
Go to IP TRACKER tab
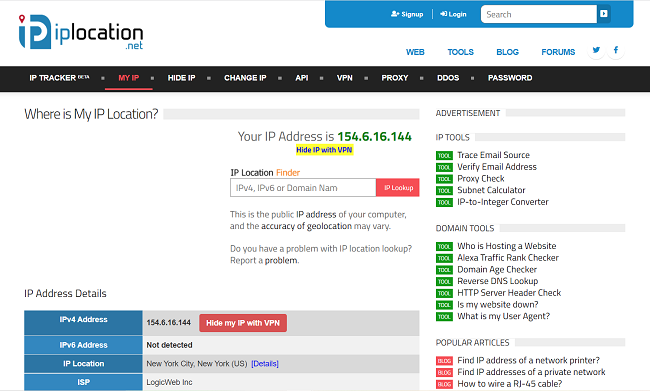pos(59,78)
